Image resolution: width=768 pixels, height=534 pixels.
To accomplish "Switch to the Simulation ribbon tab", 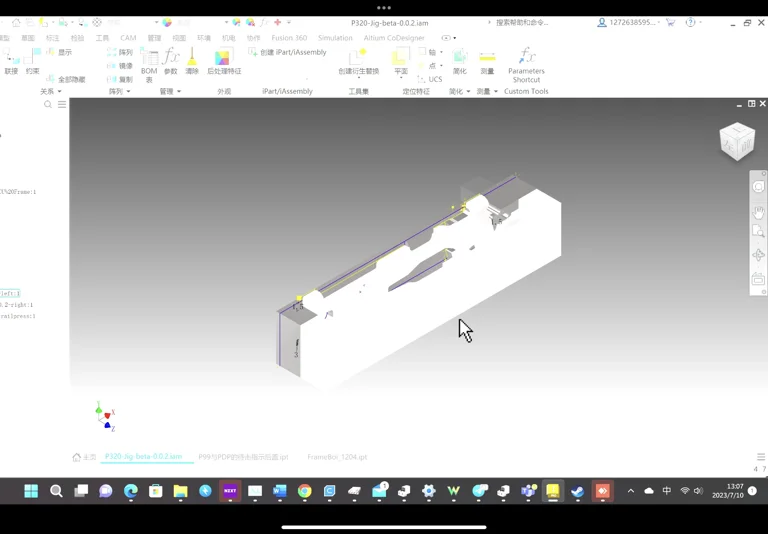I will coord(335,38).
